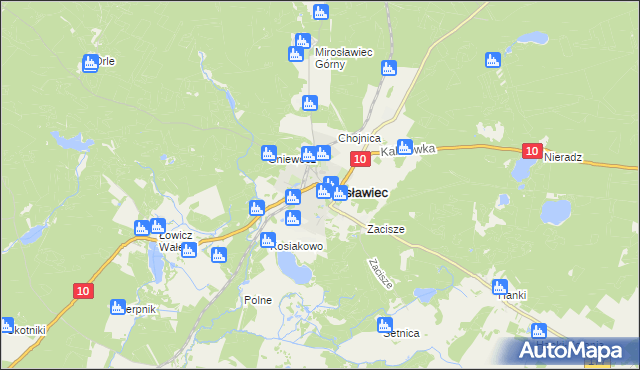
Task: Select the 'Orle' place label
Action: click(105, 61)
